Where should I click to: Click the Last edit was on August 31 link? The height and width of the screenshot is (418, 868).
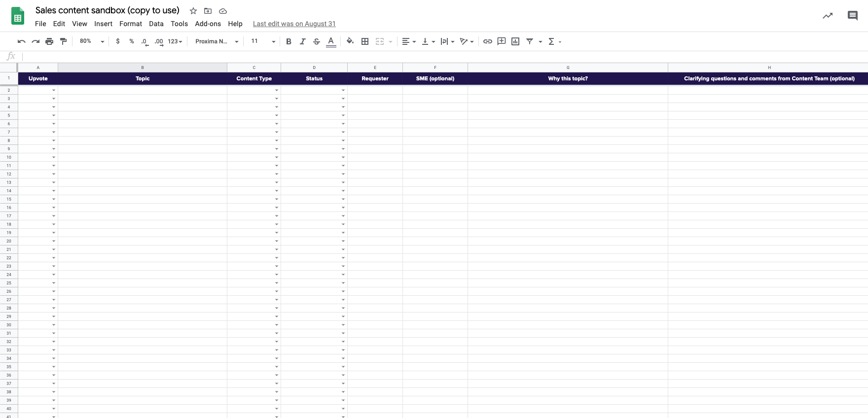(x=294, y=24)
